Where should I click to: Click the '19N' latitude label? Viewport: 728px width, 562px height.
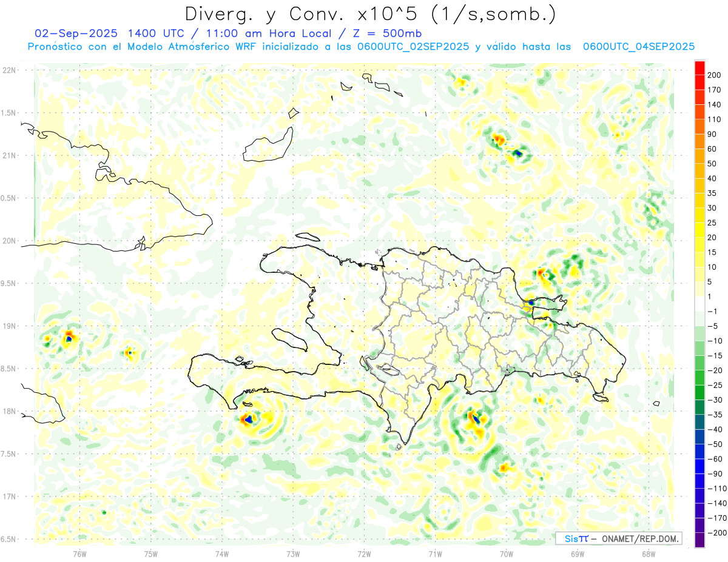(8, 326)
